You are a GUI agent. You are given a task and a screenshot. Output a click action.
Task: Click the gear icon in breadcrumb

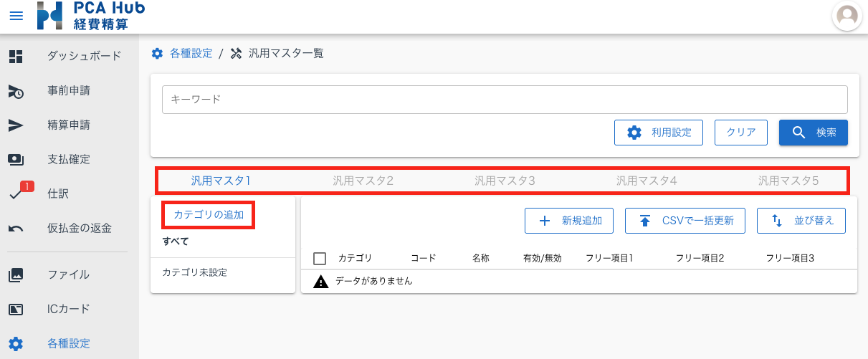[x=157, y=54]
